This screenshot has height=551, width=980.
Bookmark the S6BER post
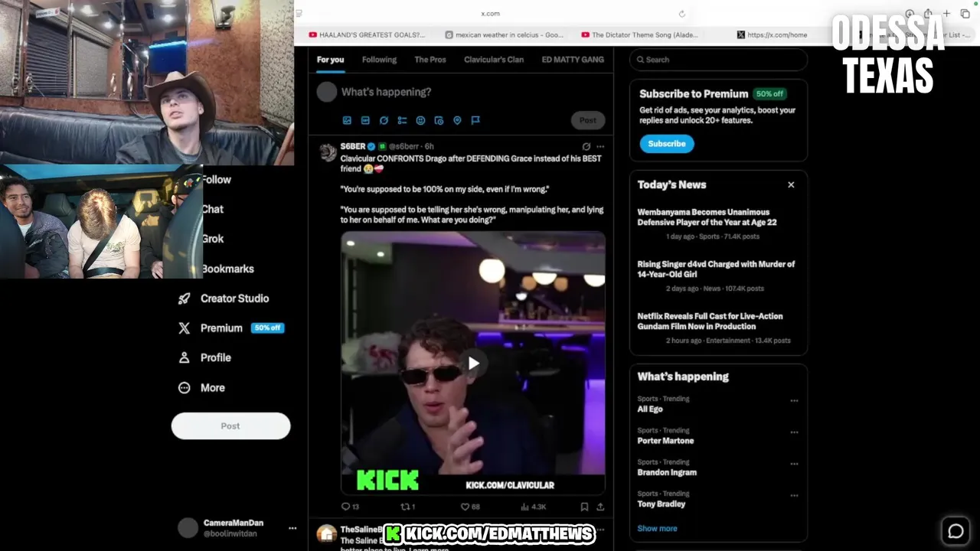pos(584,507)
